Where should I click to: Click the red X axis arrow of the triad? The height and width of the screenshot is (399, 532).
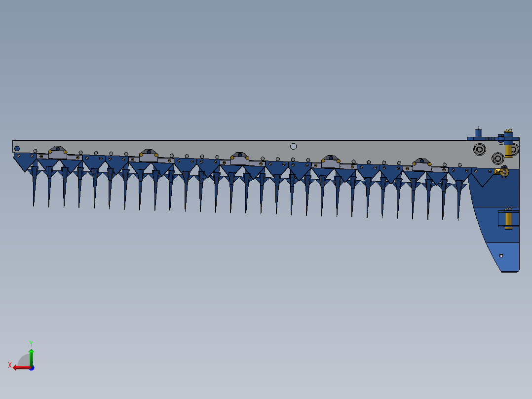(21, 368)
